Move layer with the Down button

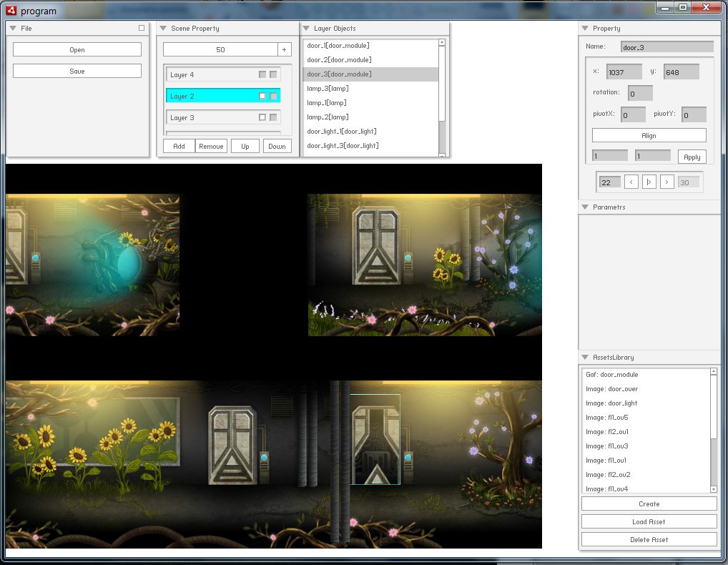277,146
